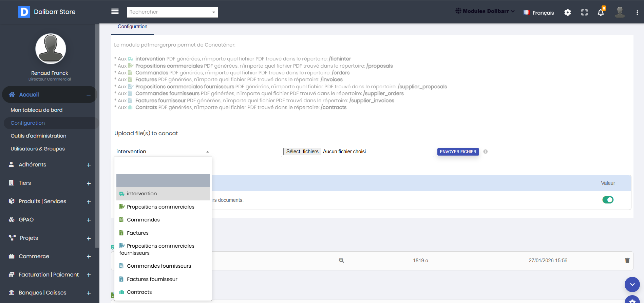
Task: Expand the Produits | Services menu plus
Action: 89,202
